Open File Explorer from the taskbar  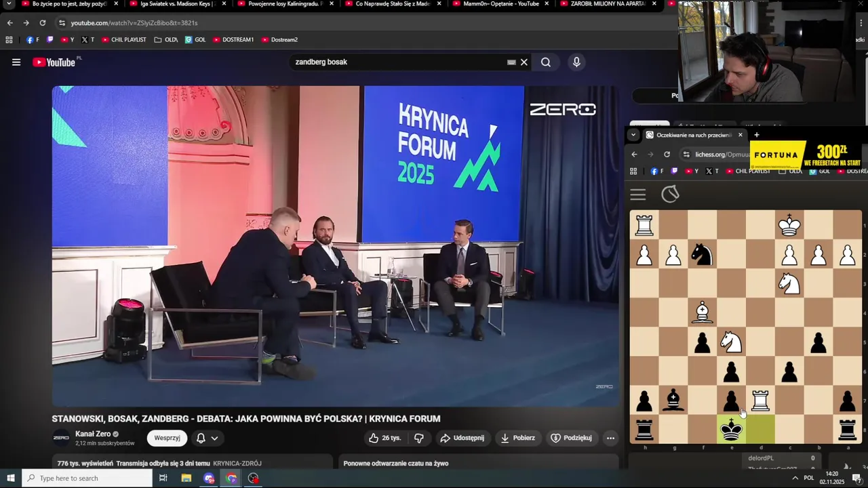[x=186, y=479]
